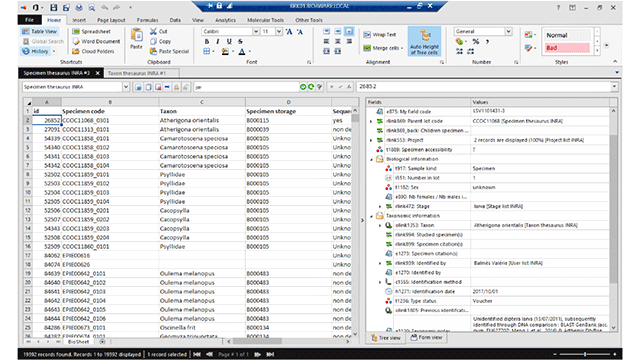This screenshot has width=640, height=360.
Task: Open Cloud Folders shortcut
Action: [93, 51]
